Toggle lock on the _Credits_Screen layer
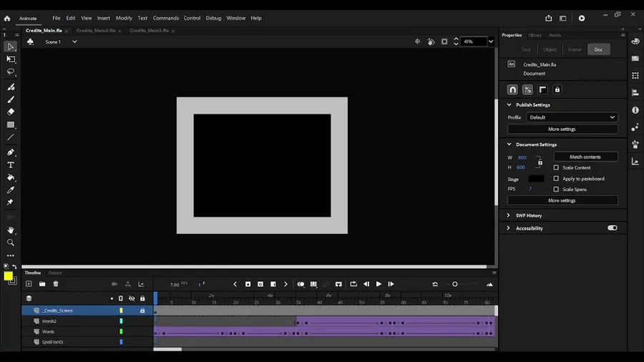This screenshot has width=644, height=362. pos(142,310)
